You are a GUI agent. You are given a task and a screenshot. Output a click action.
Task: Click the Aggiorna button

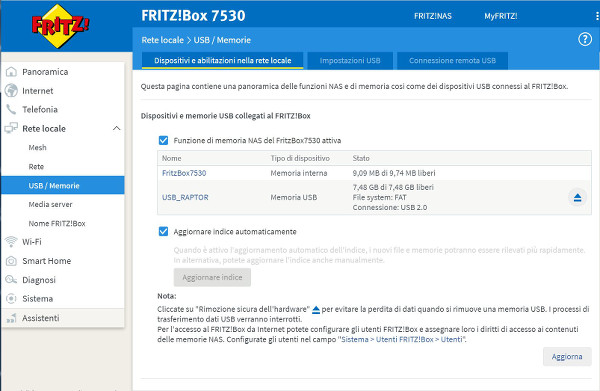[567, 357]
